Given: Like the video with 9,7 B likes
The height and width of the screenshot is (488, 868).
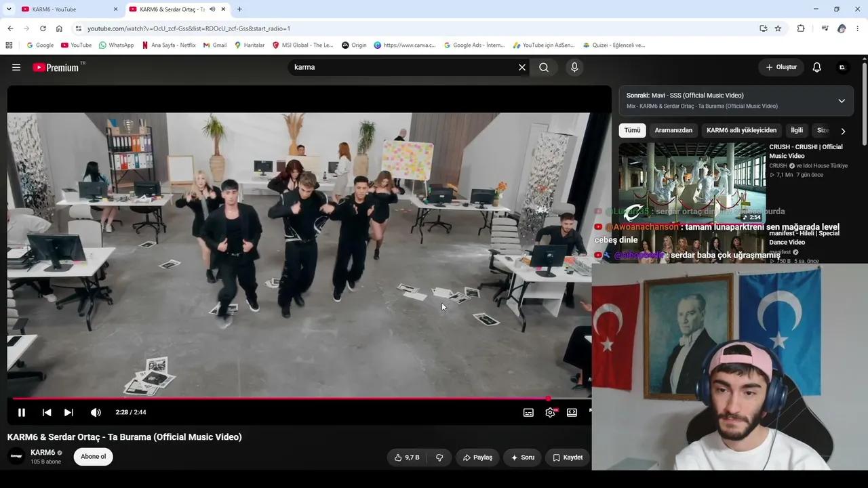Looking at the screenshot, I should coord(407,457).
